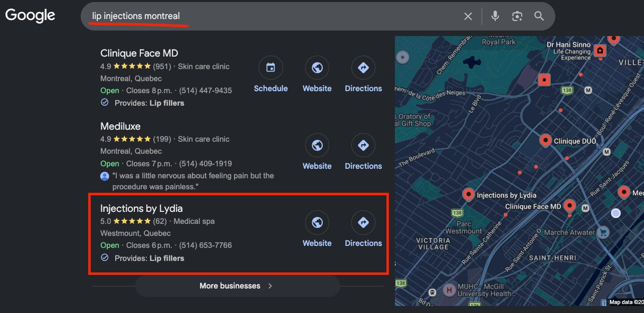The height and width of the screenshot is (313, 644).
Task: Click the More businesses button
Action: pos(238,286)
